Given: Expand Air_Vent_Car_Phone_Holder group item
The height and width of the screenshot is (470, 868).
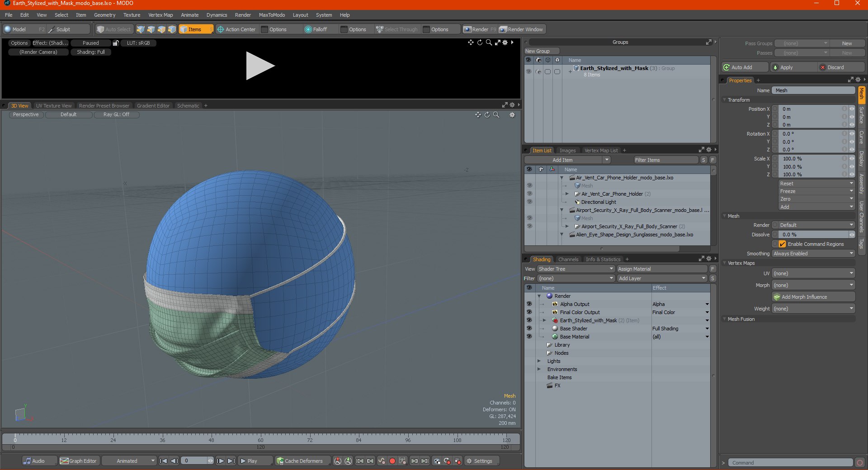Looking at the screenshot, I should click(567, 194).
